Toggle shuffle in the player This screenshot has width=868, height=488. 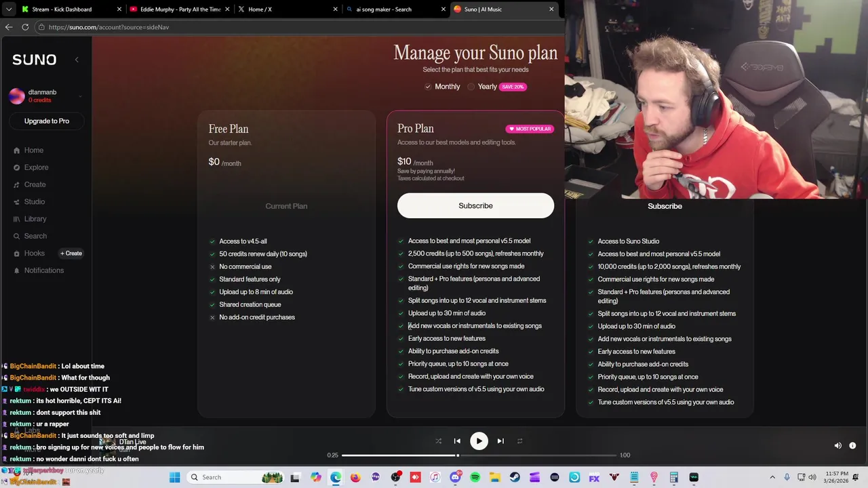(x=438, y=441)
